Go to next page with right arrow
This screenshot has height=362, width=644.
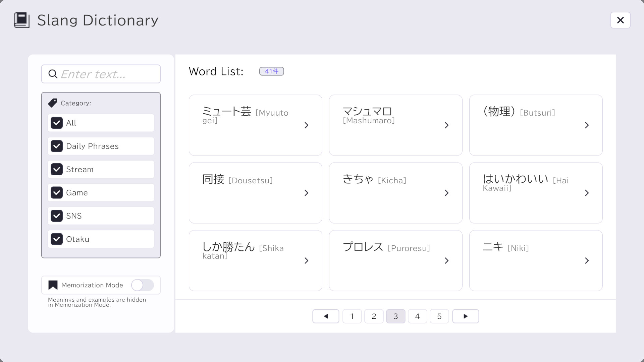[466, 316]
